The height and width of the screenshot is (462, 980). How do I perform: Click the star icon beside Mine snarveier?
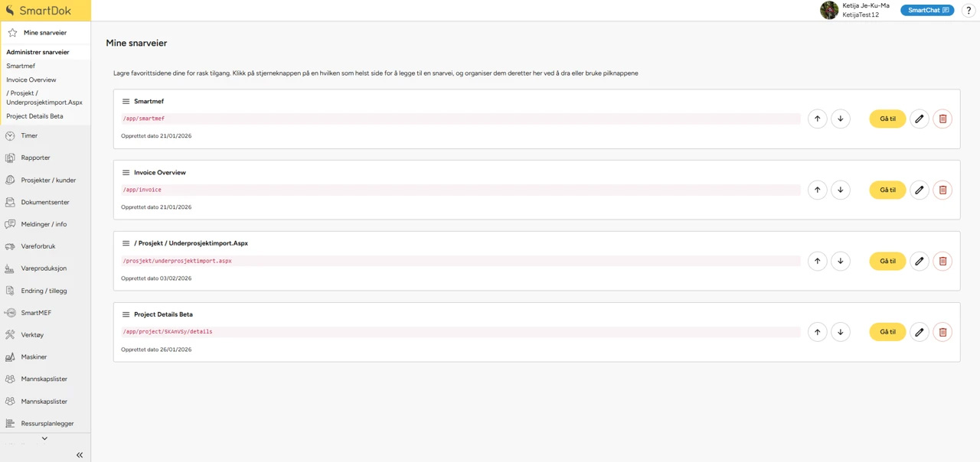point(12,33)
